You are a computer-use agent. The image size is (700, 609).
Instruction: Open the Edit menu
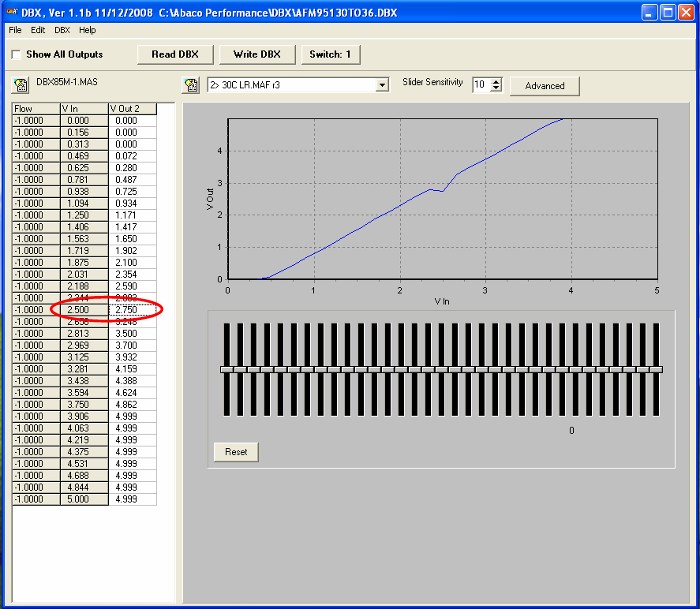pyautogui.click(x=37, y=30)
